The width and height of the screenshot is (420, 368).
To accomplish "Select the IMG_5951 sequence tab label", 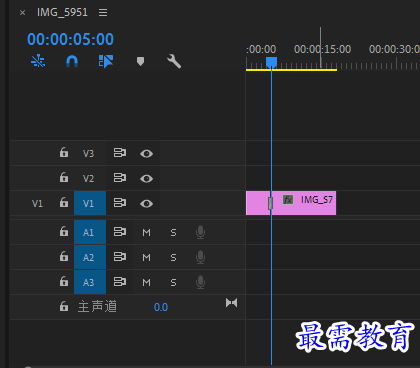I will pyautogui.click(x=62, y=12).
